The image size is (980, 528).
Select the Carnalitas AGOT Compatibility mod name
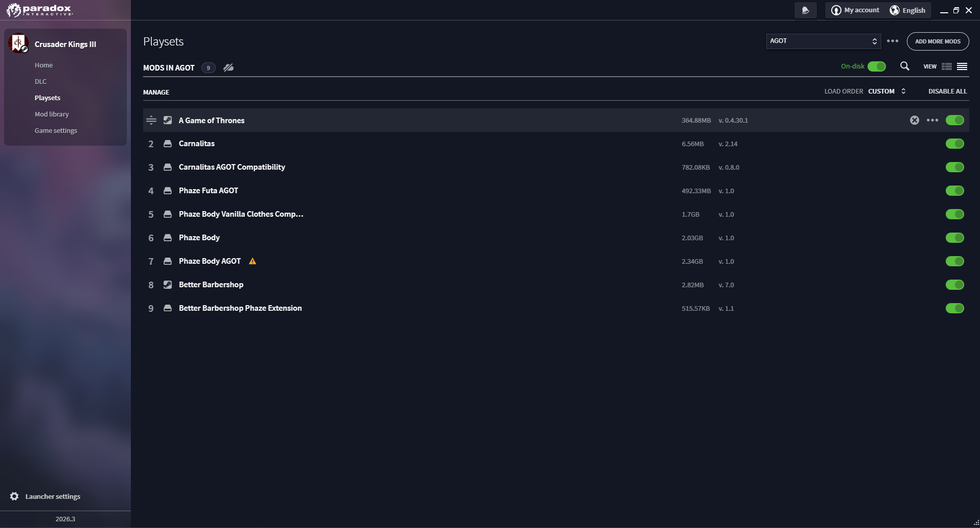coord(232,167)
